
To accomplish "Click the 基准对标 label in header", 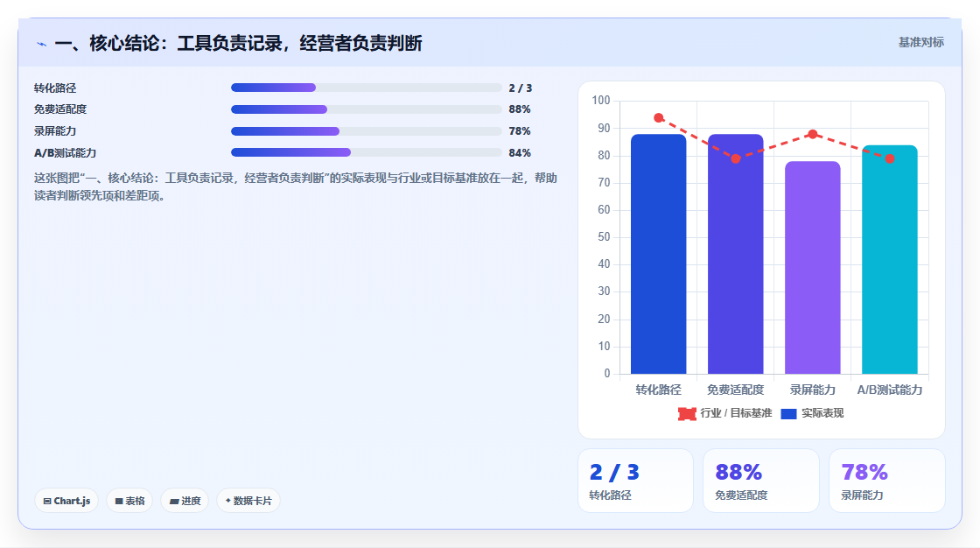I will 920,43.
